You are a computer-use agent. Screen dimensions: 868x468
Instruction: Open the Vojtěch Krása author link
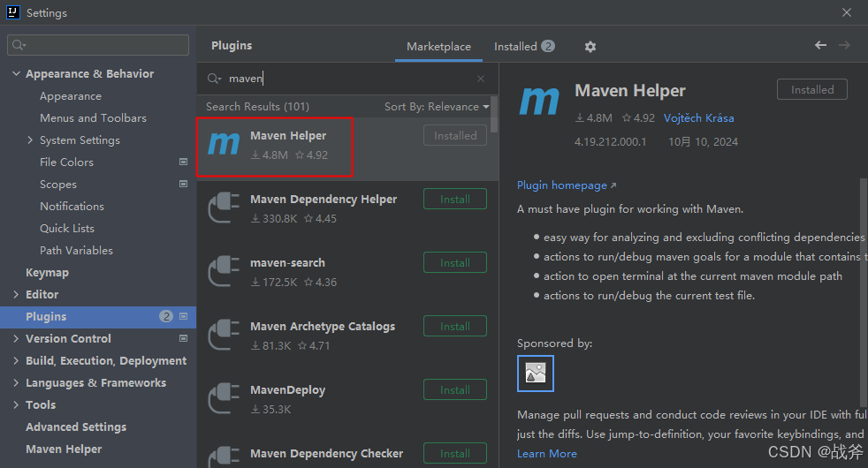pyautogui.click(x=698, y=117)
